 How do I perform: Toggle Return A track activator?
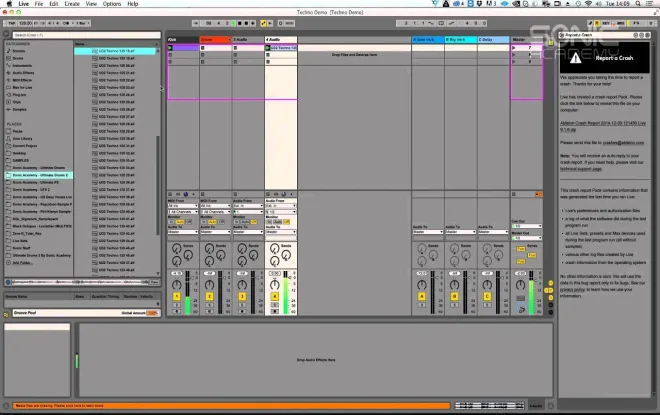pos(422,297)
